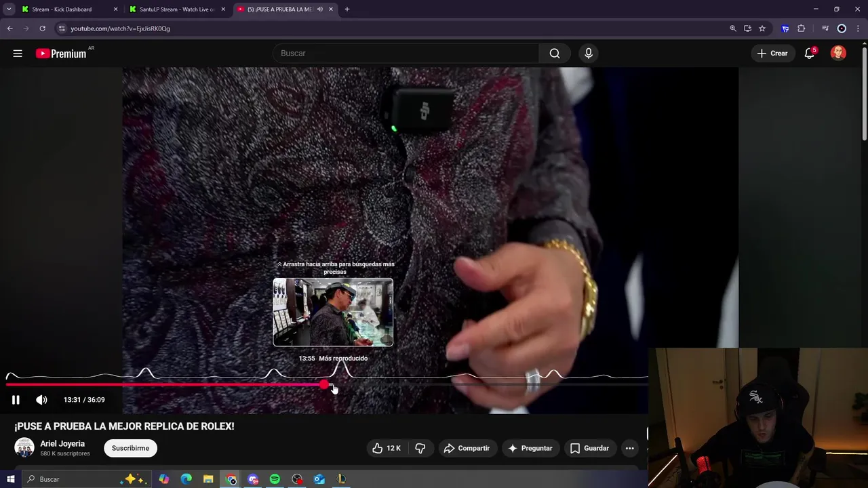Open Spotify from the taskbar
The image size is (868, 488).
click(x=275, y=479)
